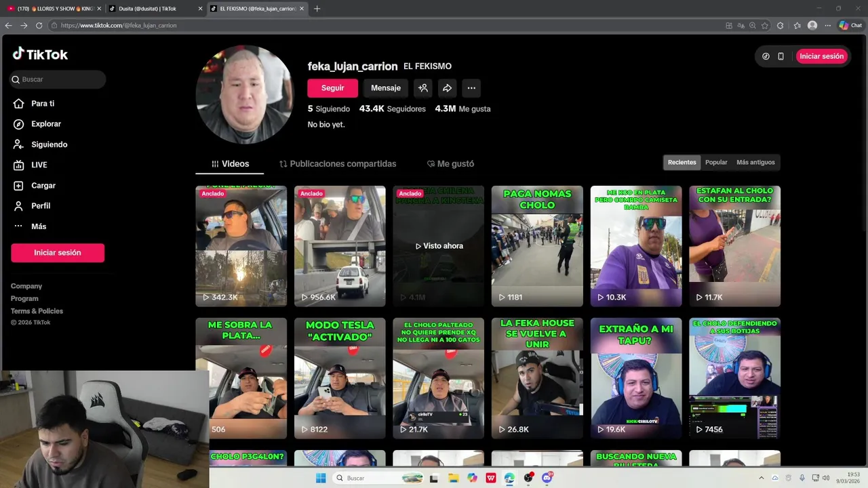Click the translate page icon
Screen dimensions: 868x488
pyautogui.click(x=741, y=25)
